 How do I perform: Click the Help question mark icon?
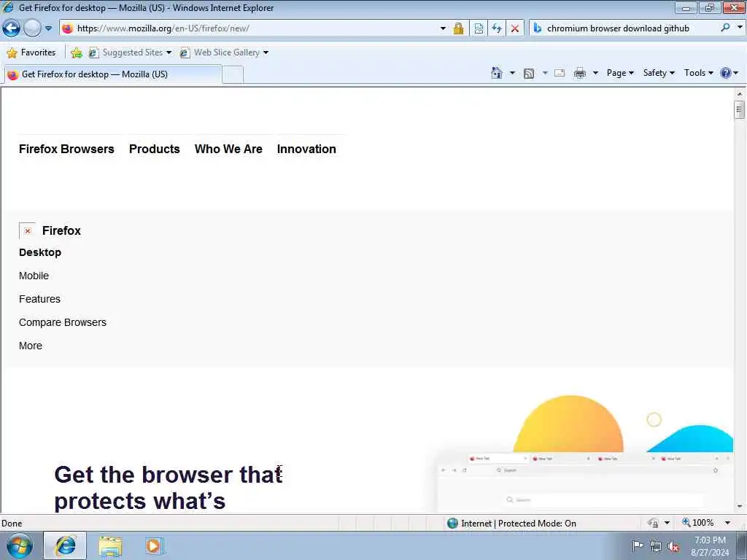point(726,73)
